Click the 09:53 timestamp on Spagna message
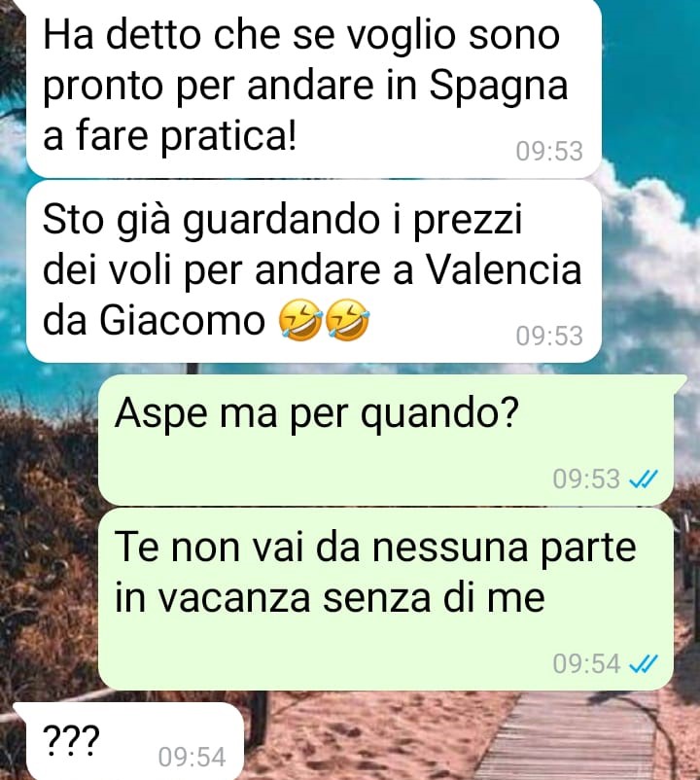The width and height of the screenshot is (700, 780). click(x=549, y=151)
